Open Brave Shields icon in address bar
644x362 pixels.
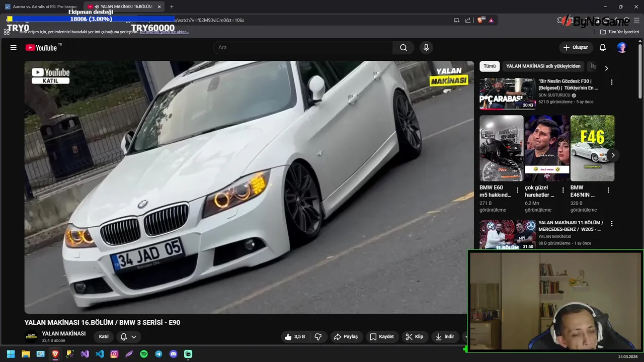[480, 20]
